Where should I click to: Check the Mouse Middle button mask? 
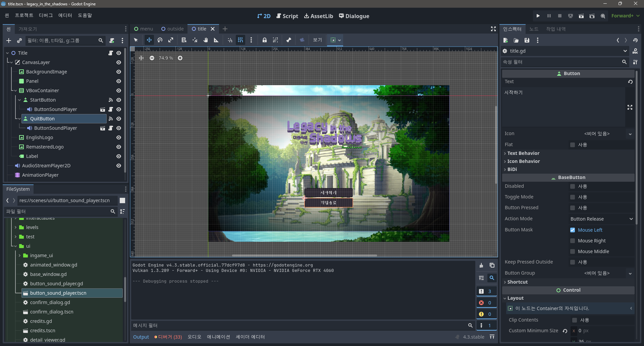(x=573, y=251)
